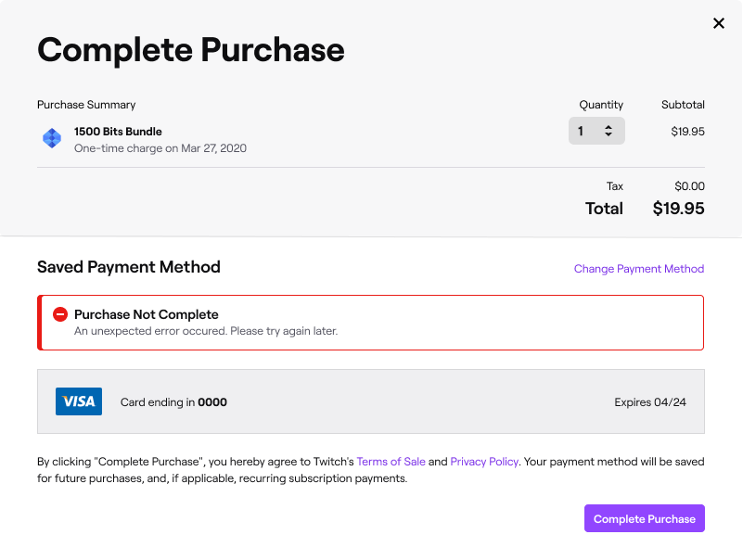Open the Quantity stepper dropdown
Image resolution: width=743 pixels, height=560 pixels.
click(596, 131)
